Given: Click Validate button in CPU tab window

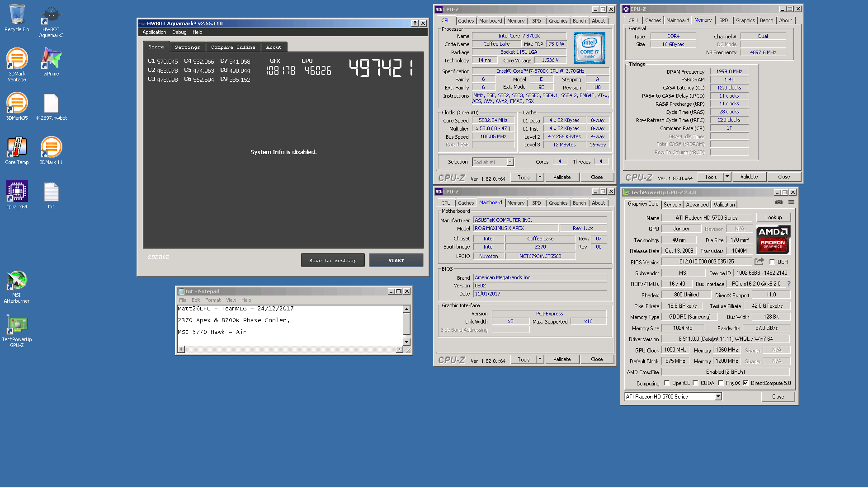Looking at the screenshot, I should pos(562,177).
